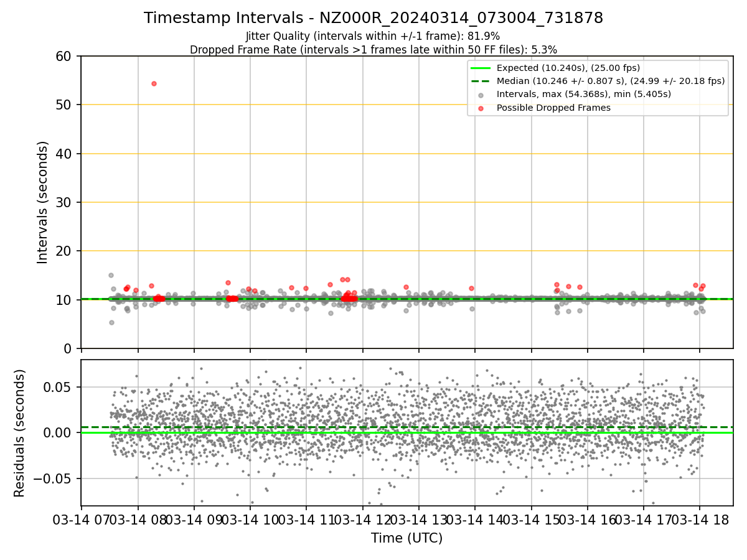This screenshot has height=560, width=747.
Task: Select the "Jitter Quality" 81.9% subtitle line
Action: coord(373,36)
